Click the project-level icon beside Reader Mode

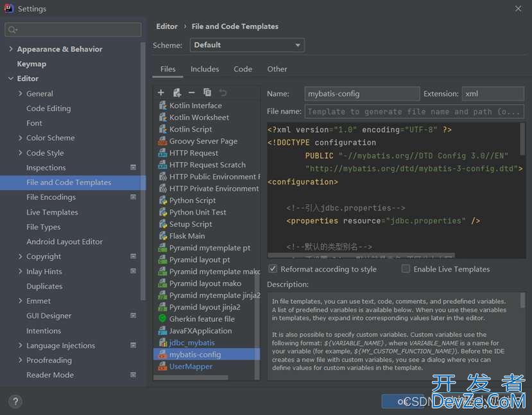[133, 375]
